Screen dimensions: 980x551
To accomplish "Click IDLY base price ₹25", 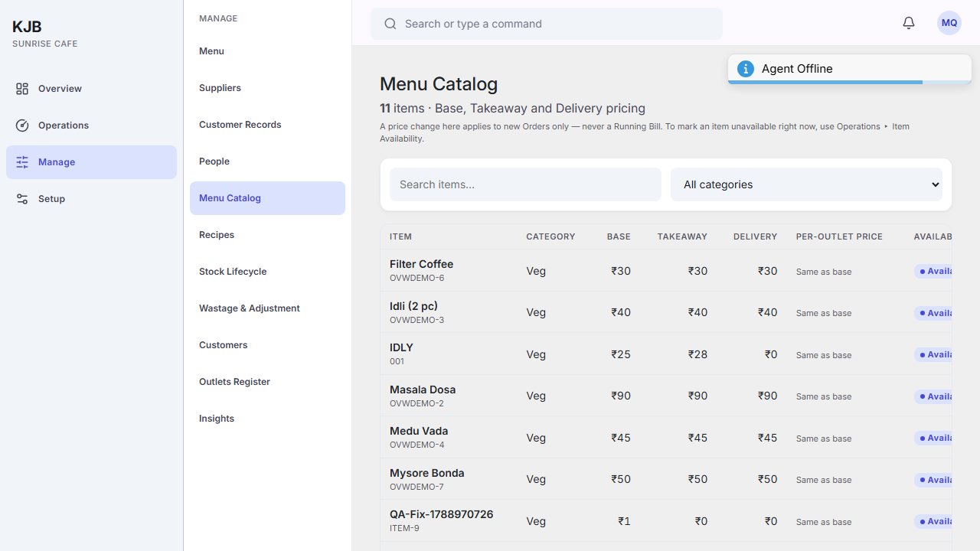I will (621, 354).
